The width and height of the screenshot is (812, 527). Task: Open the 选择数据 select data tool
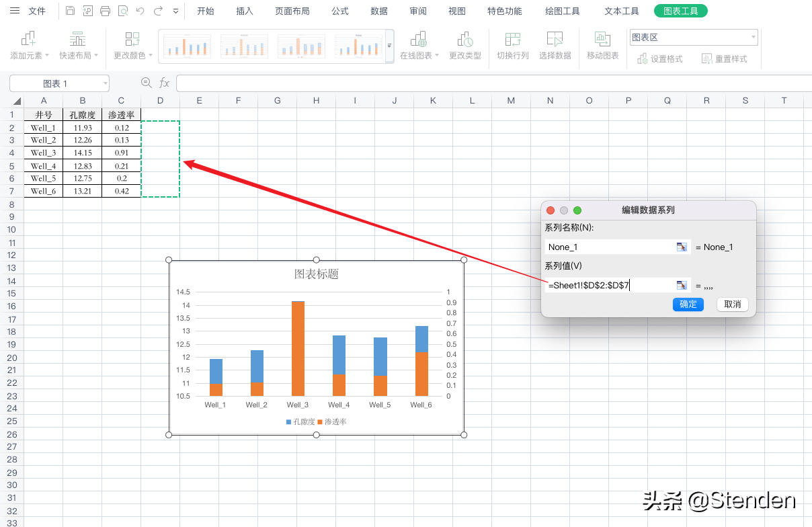(x=555, y=46)
